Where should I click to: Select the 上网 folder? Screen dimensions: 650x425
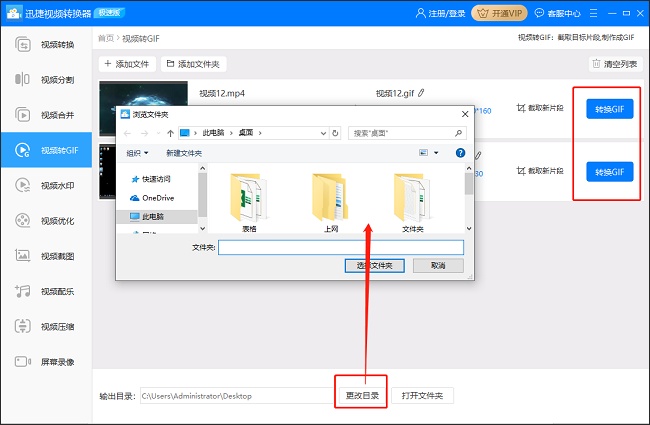(330, 202)
